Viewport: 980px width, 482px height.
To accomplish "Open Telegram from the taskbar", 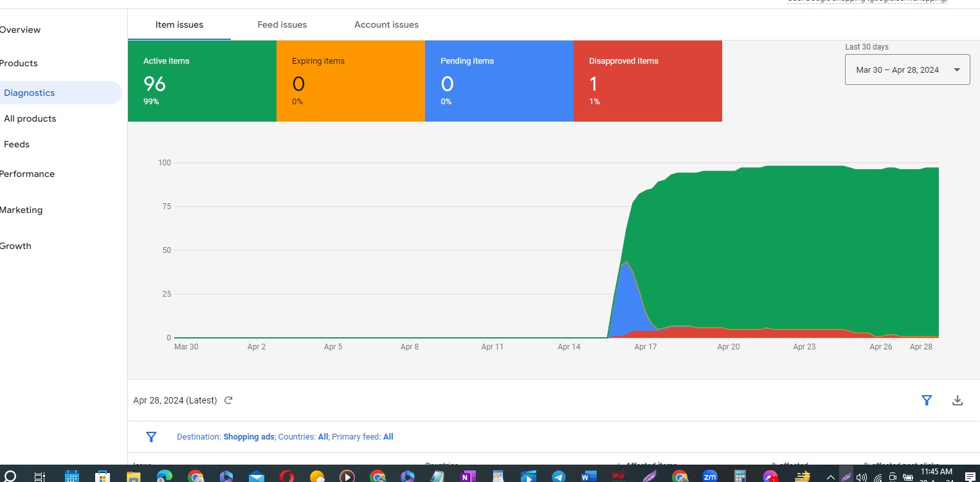I will (x=558, y=477).
